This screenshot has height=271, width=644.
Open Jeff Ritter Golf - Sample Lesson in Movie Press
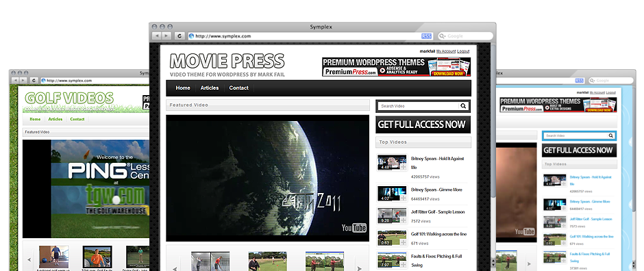pos(438,212)
